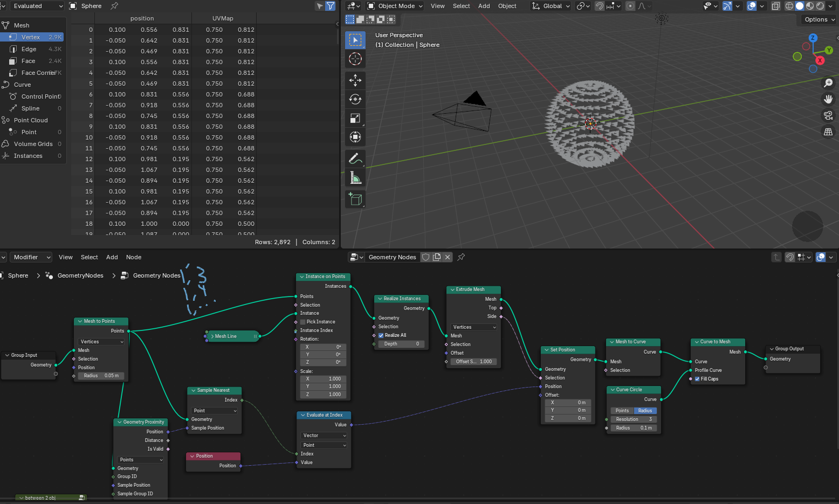839x504 pixels.
Task: Open viewport Options dropdown
Action: 818,19
